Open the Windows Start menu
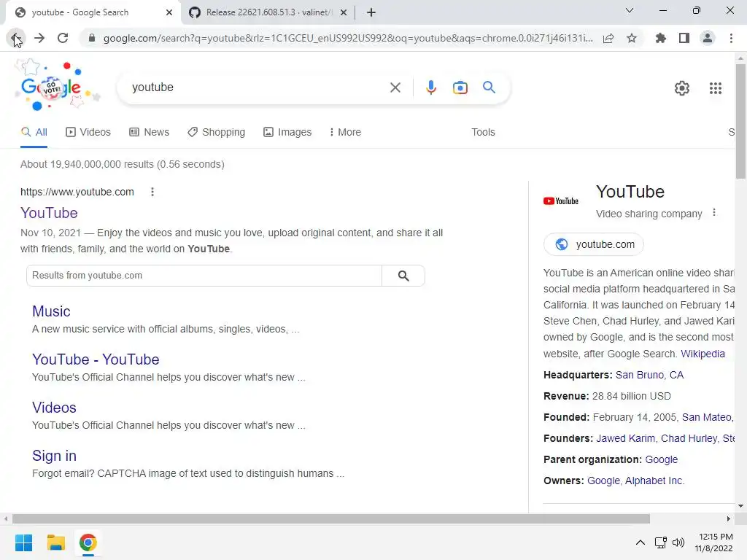This screenshot has width=747, height=560. (x=24, y=542)
